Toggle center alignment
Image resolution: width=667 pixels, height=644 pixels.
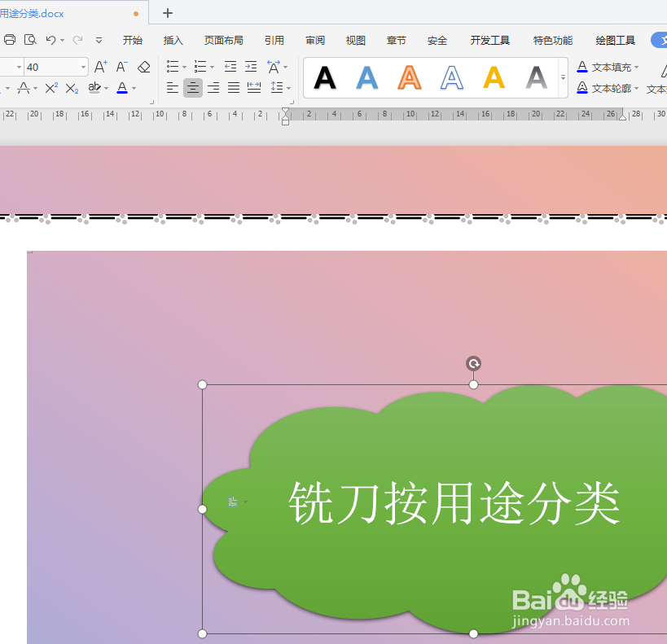click(x=193, y=88)
